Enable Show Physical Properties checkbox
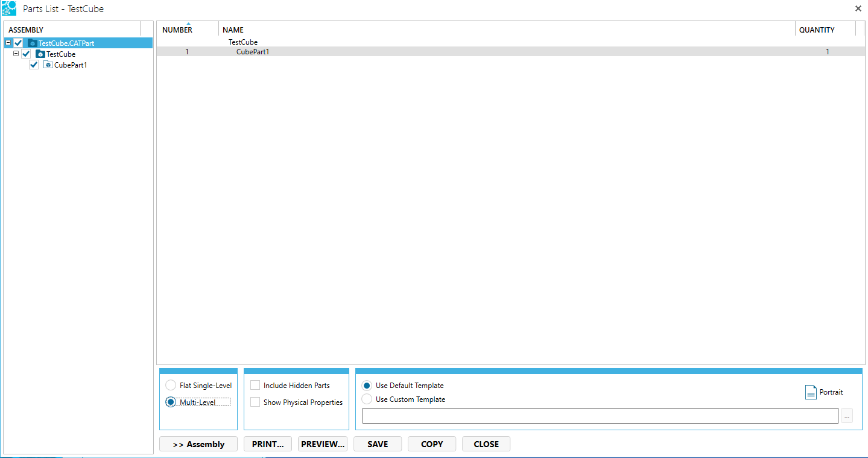Image resolution: width=868 pixels, height=458 pixels. point(255,402)
